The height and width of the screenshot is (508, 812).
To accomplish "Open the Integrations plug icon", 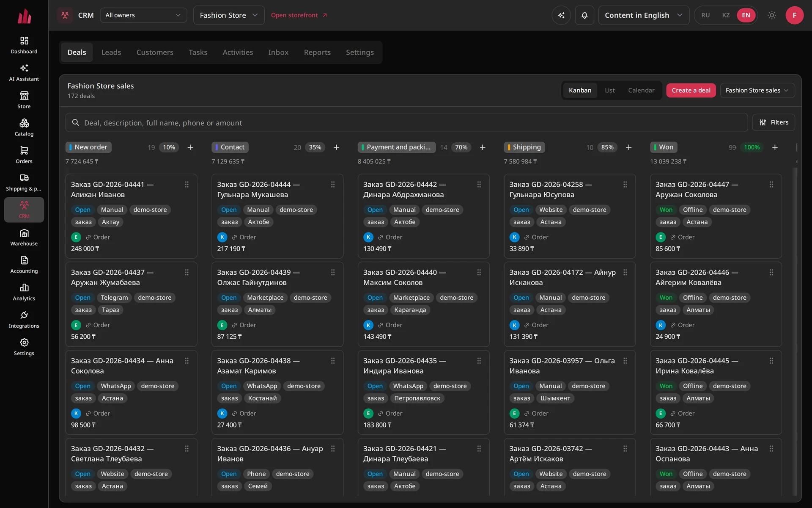I will coord(24,315).
